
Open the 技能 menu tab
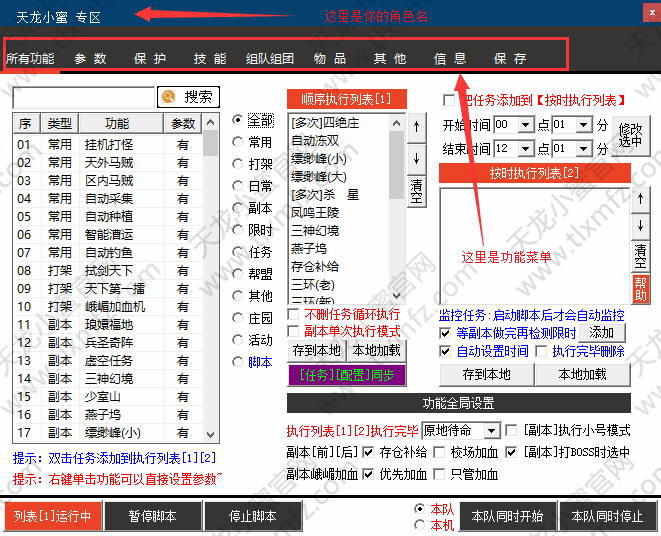[210, 59]
